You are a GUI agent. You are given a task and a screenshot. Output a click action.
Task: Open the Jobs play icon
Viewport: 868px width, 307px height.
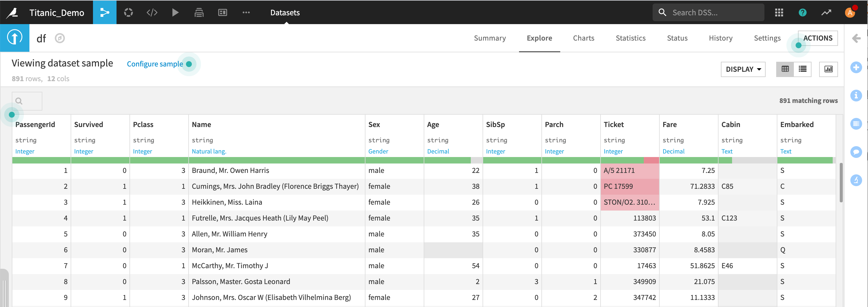click(x=175, y=12)
